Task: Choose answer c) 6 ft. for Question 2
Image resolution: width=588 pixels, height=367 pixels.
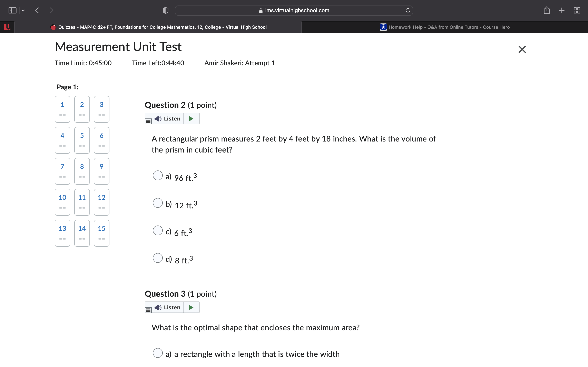Action: pos(158,230)
